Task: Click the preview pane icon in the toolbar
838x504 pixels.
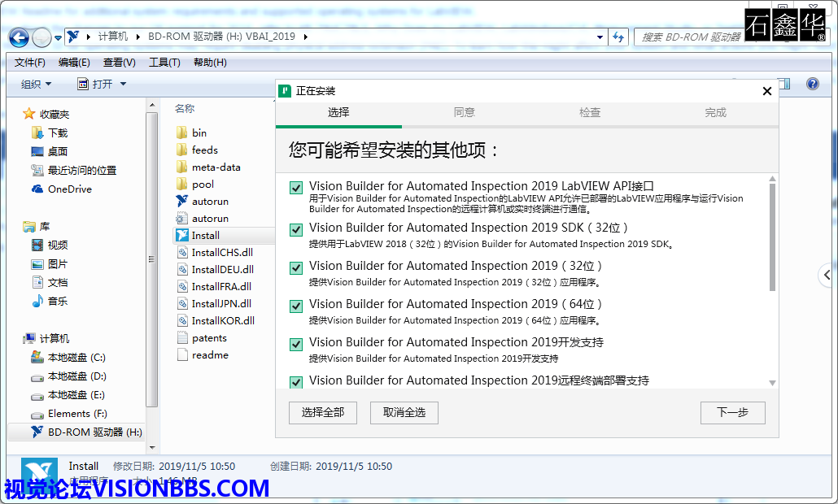Action: [784, 84]
